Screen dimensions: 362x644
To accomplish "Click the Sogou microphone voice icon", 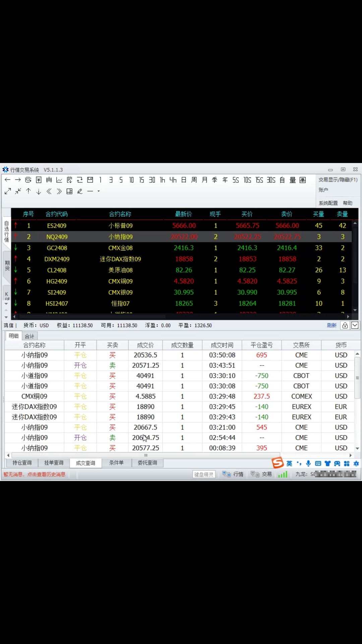I will (308, 464).
